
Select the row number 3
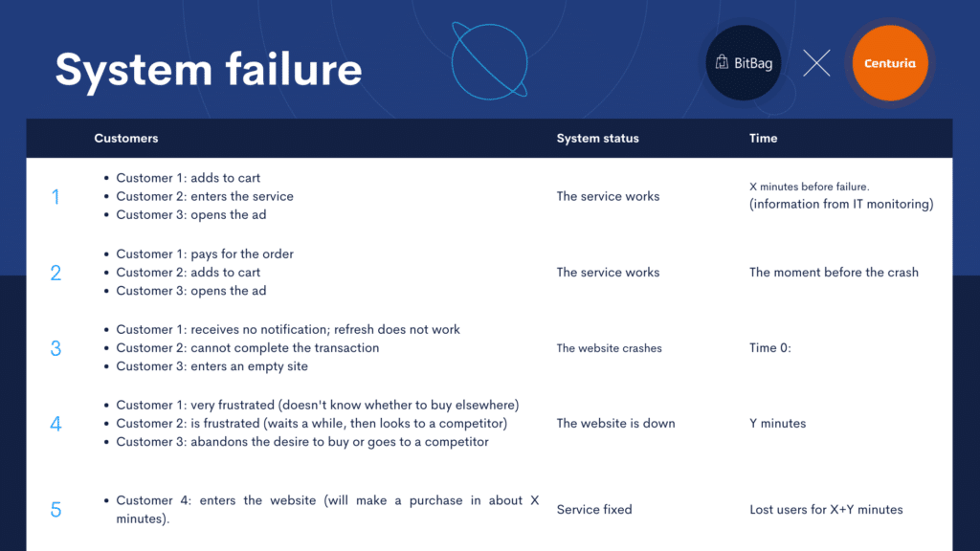tap(56, 348)
